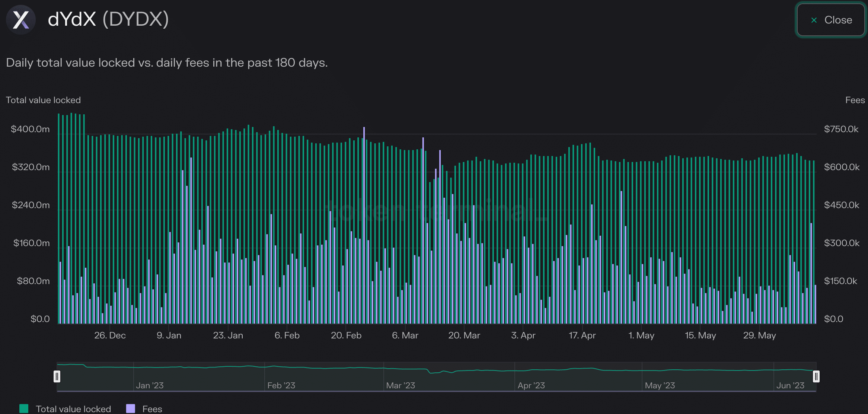This screenshot has height=414, width=868.
Task: Click the $320.0m axis label
Action: (31, 167)
